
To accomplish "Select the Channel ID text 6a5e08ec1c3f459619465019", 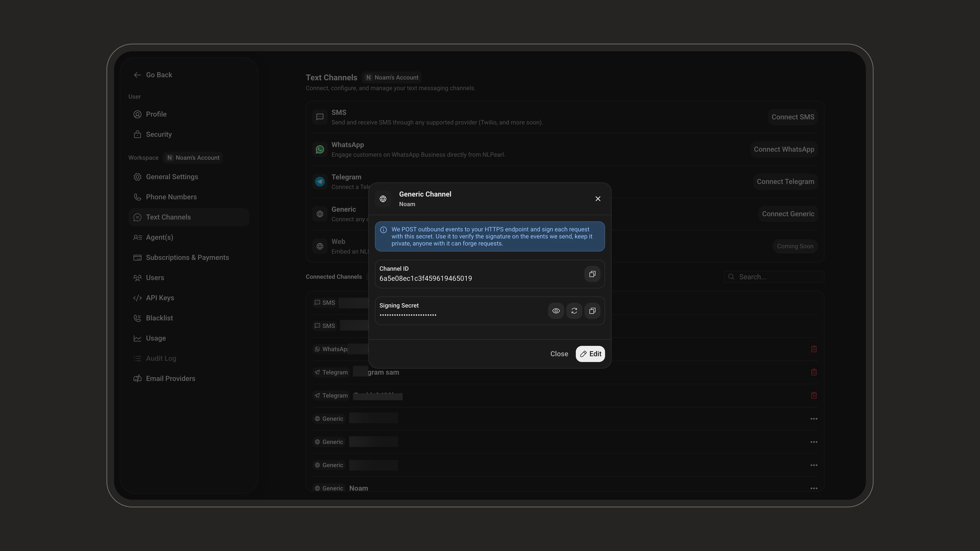I will click(425, 279).
